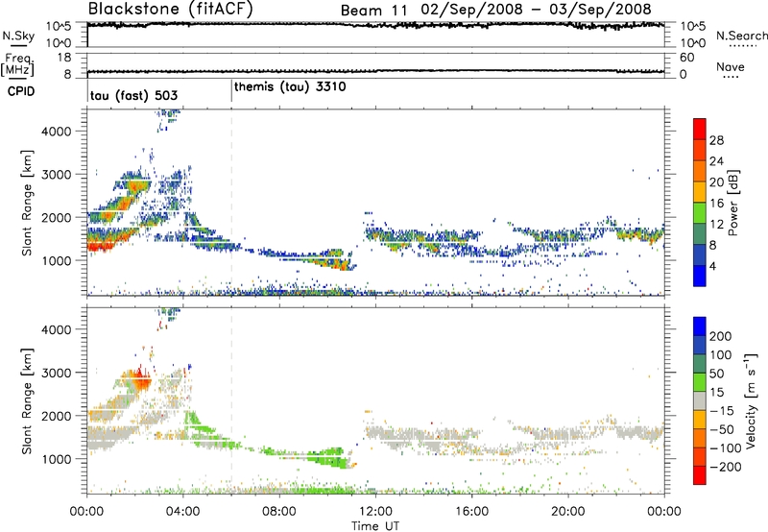Select the "08:00" time tick label
The image size is (768, 532).
(x=278, y=512)
